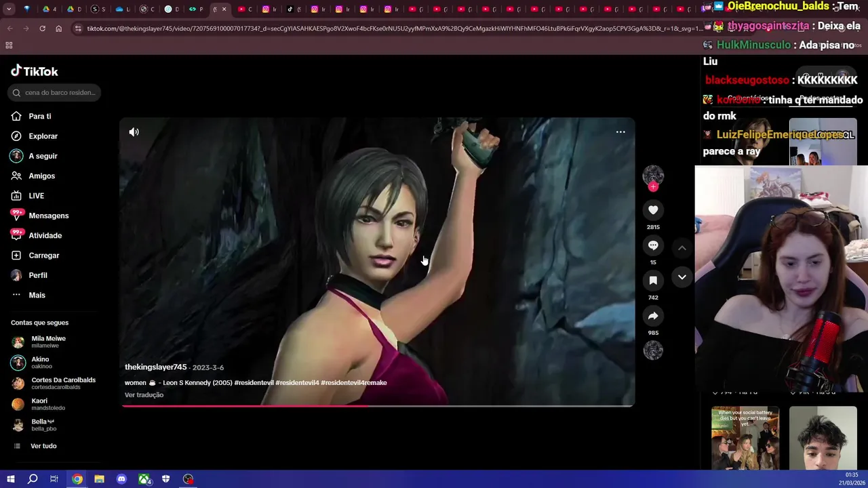Open Windows taskbar search
Screen dimensions: 868x488
click(33, 479)
